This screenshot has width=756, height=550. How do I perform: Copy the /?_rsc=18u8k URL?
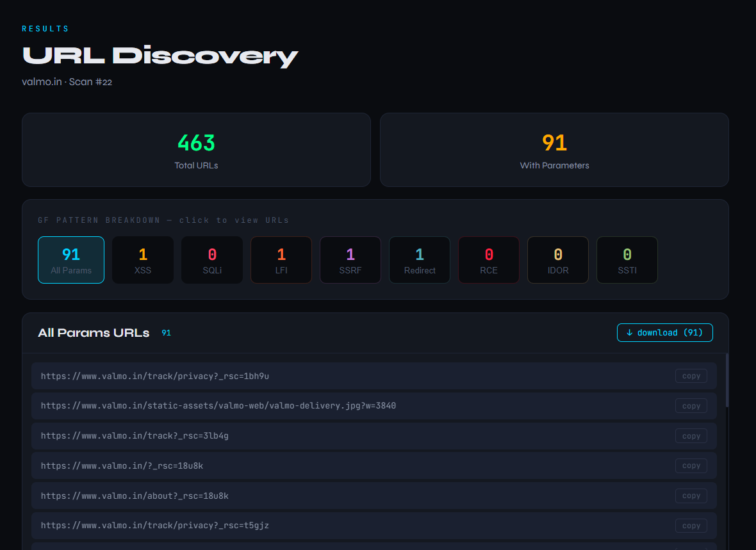click(691, 465)
